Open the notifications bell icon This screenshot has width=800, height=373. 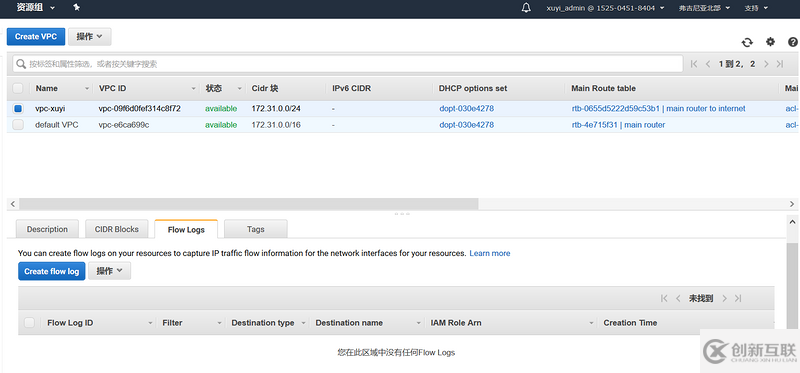click(x=527, y=8)
